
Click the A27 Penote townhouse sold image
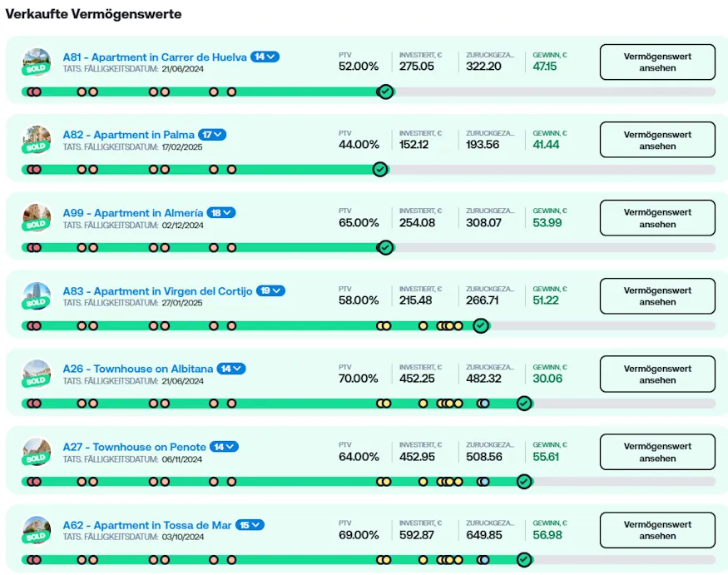click(37, 451)
